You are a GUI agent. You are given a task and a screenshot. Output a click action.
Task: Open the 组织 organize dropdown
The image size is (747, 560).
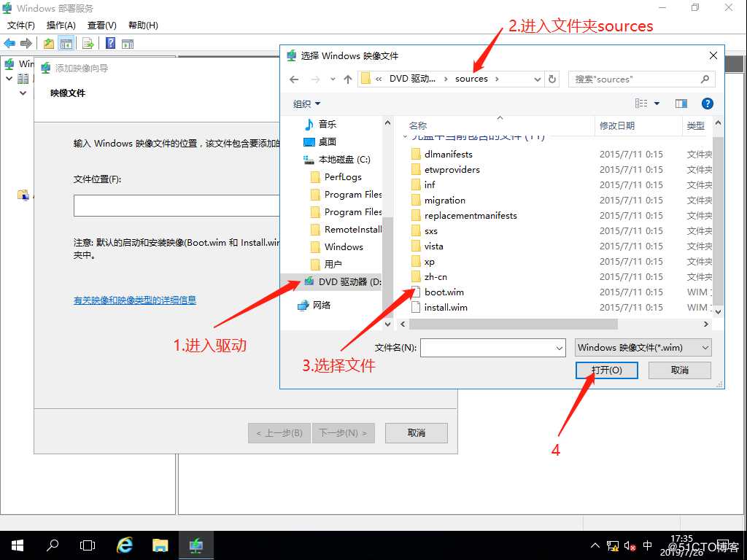click(x=306, y=104)
